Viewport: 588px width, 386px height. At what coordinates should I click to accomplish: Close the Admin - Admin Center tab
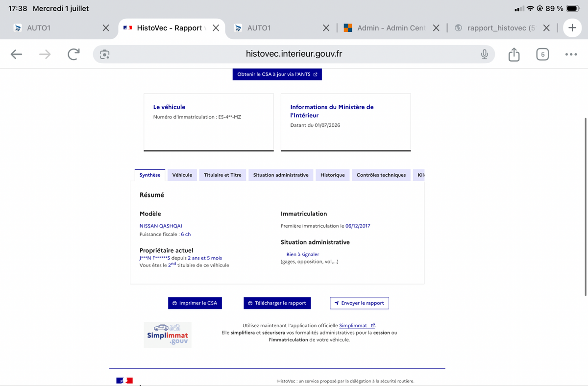tap(436, 28)
